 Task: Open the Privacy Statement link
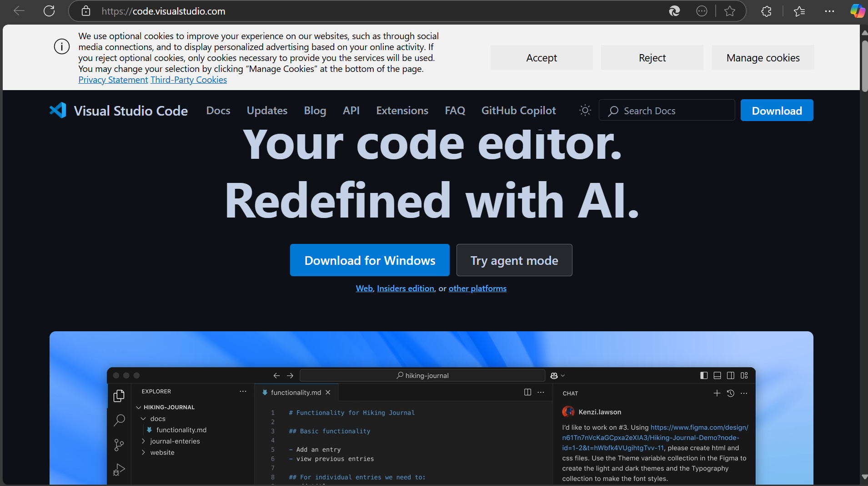pos(113,80)
